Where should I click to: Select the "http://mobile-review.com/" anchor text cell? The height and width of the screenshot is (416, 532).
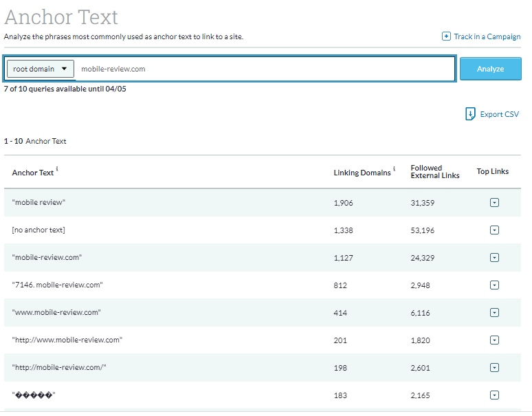[59, 367]
